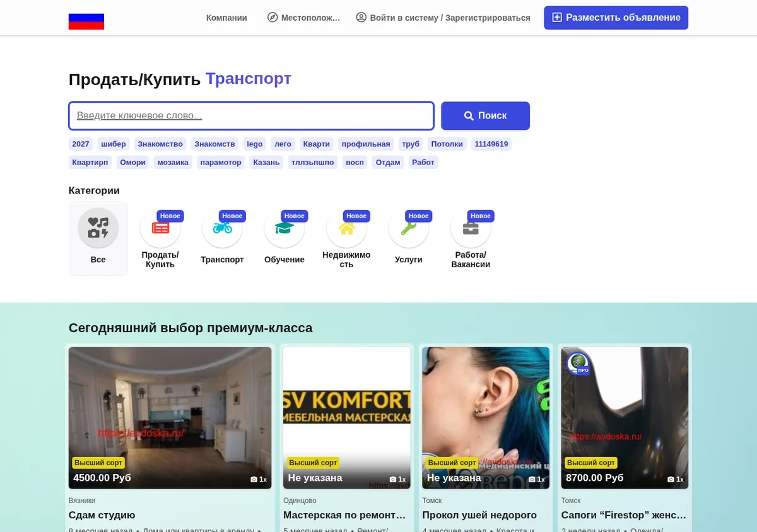Click the Разместить объявление button
Viewport: 757px width, 532px height.
(616, 18)
